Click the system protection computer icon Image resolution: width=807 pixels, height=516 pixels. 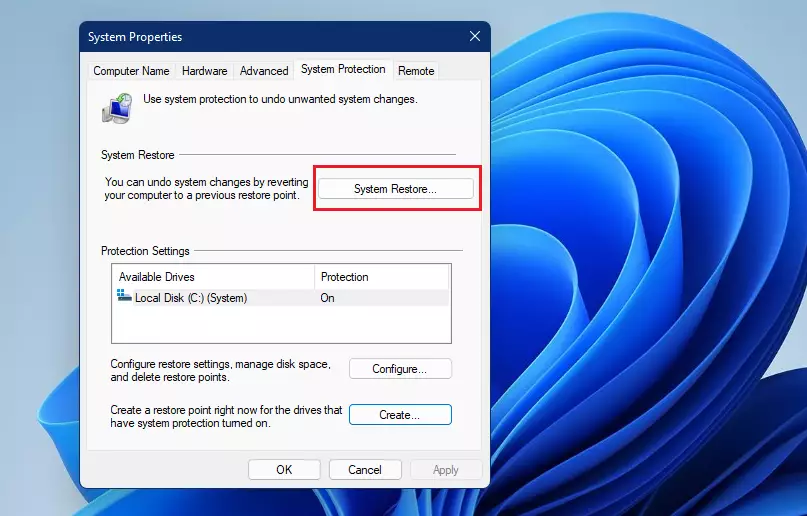(117, 108)
